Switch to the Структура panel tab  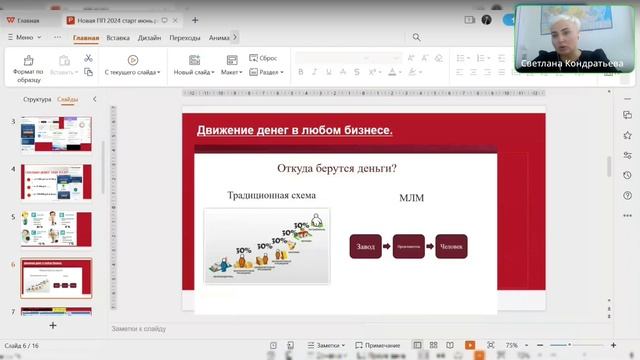coord(37,99)
